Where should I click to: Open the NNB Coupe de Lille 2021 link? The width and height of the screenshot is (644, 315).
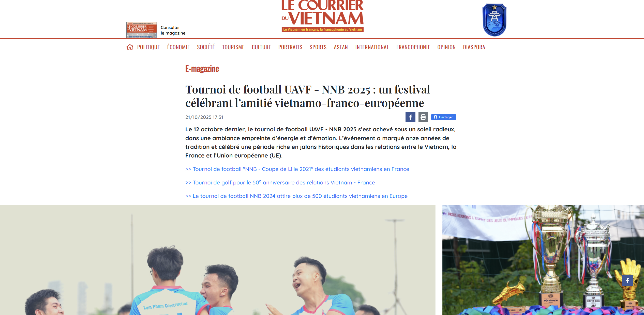(297, 169)
